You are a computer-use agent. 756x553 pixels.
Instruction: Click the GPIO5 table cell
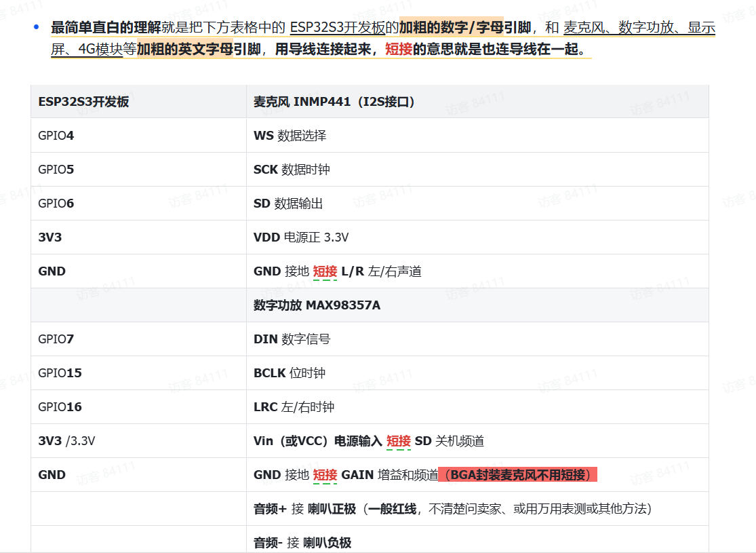pyautogui.click(x=138, y=170)
